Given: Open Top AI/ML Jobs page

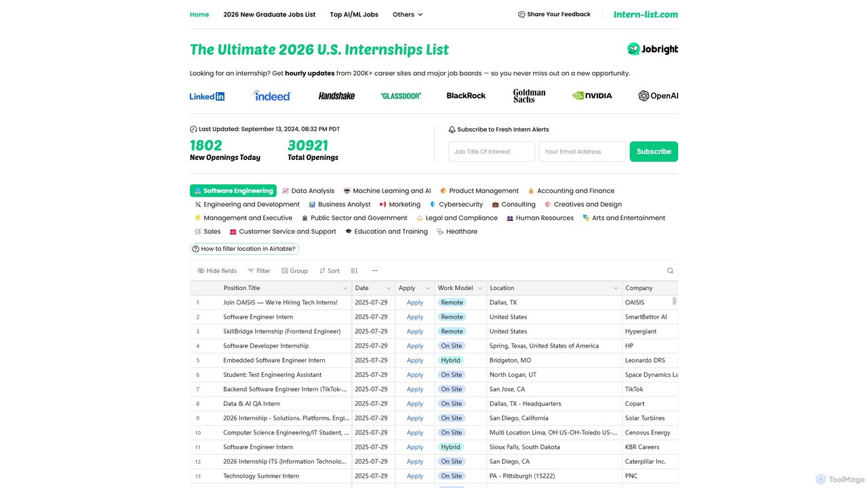Looking at the screenshot, I should pos(354,14).
